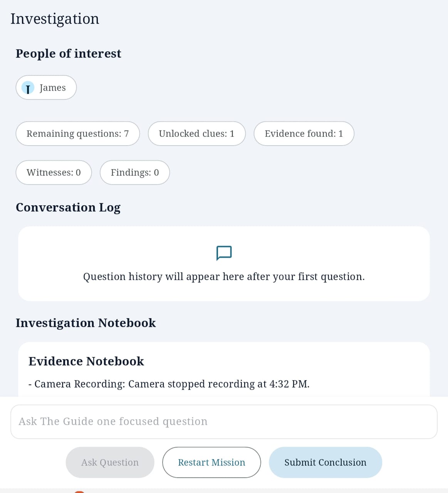Click the Investigation Notebook section title
The image size is (448, 493).
pyautogui.click(x=86, y=323)
